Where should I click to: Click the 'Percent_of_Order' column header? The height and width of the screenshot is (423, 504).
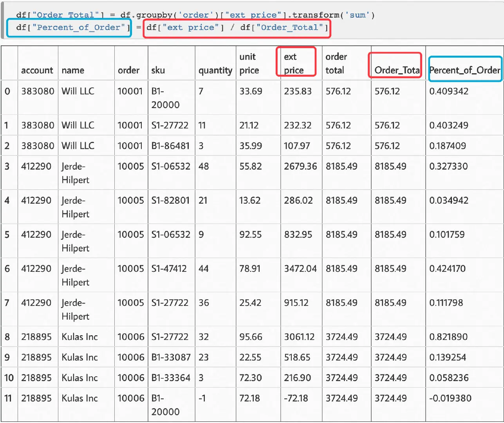[465, 70]
